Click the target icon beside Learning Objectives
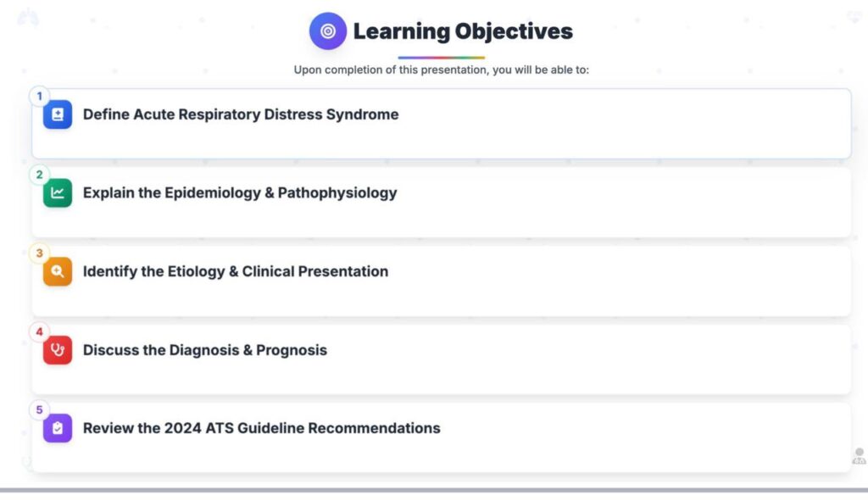The width and height of the screenshot is (868, 501). click(x=328, y=31)
